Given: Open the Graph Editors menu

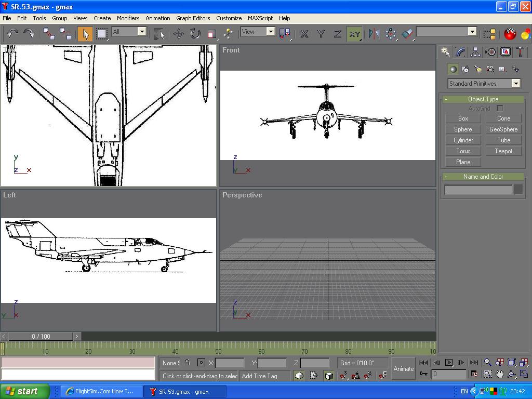Looking at the screenshot, I should pos(193,18).
